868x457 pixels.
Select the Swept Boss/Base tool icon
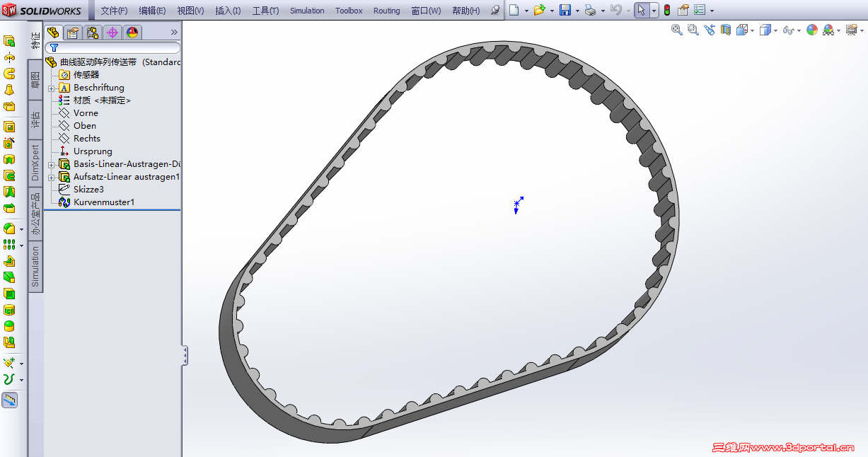coord(9,74)
